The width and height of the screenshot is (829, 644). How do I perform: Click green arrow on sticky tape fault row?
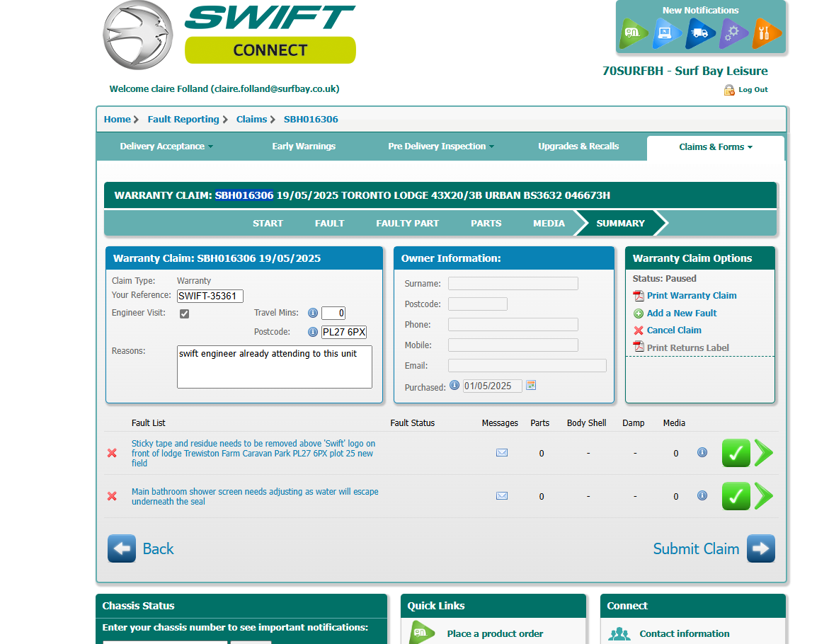tap(764, 453)
